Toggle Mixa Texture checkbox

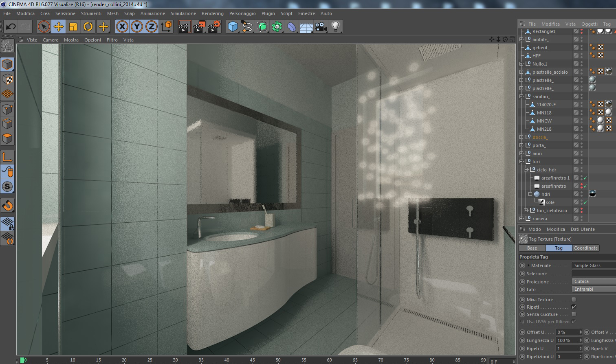574,300
